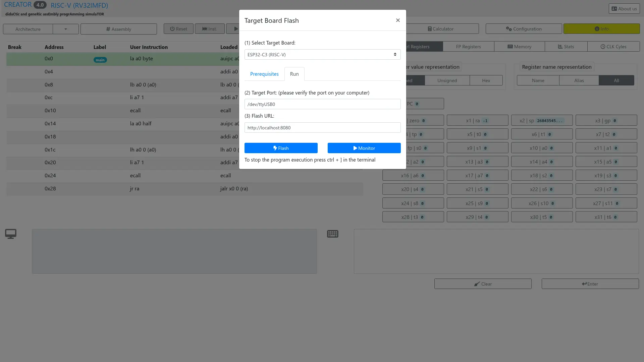Open the Select Target Board dropdown
The image size is (644, 362).
(x=322, y=54)
